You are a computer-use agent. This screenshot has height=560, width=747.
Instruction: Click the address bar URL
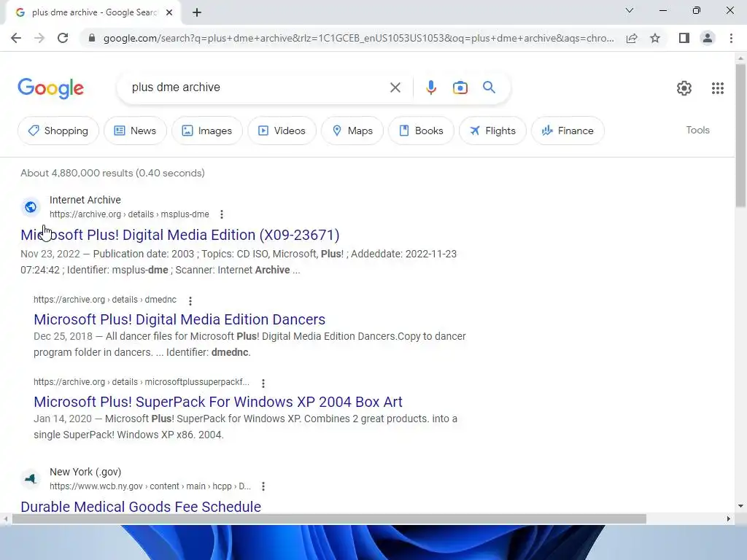tap(358, 38)
